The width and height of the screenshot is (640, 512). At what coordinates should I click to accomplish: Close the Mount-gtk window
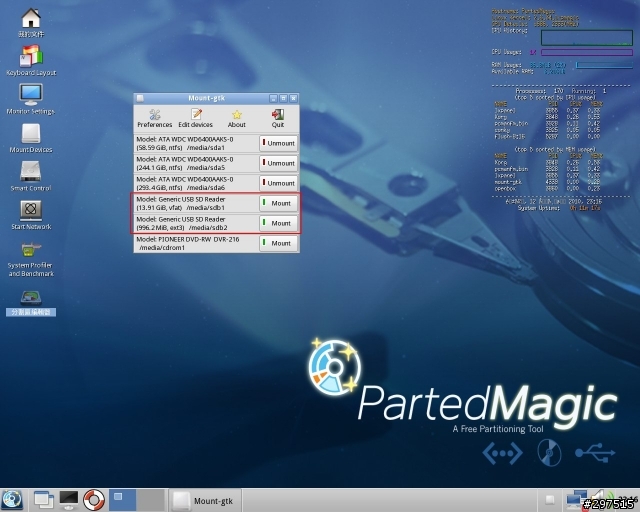pyautogui.click(x=293, y=98)
